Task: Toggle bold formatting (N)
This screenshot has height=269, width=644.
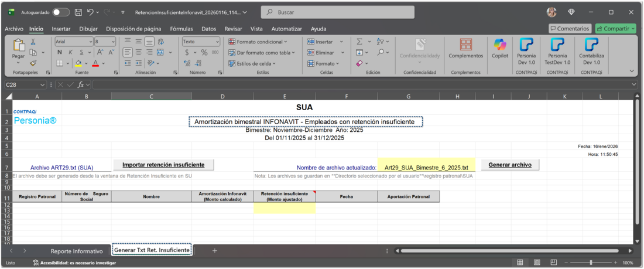Action: (x=59, y=52)
